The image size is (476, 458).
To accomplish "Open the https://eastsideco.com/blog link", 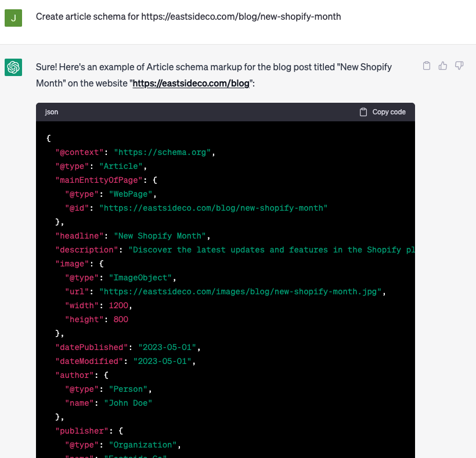I will tap(191, 83).
